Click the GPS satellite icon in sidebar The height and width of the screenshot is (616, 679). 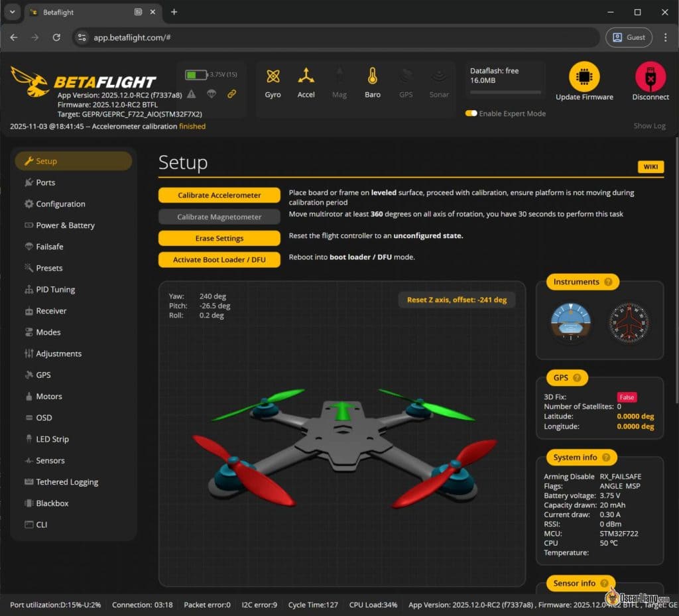tap(29, 375)
